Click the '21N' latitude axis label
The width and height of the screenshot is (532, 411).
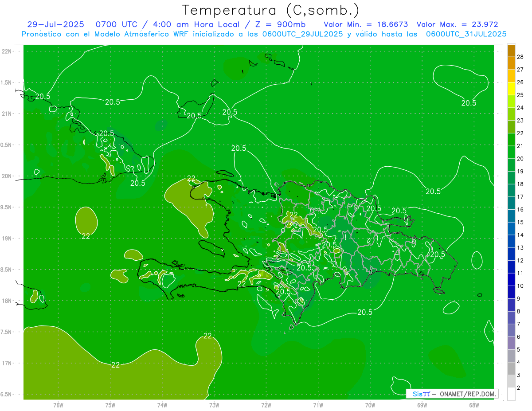7,114
